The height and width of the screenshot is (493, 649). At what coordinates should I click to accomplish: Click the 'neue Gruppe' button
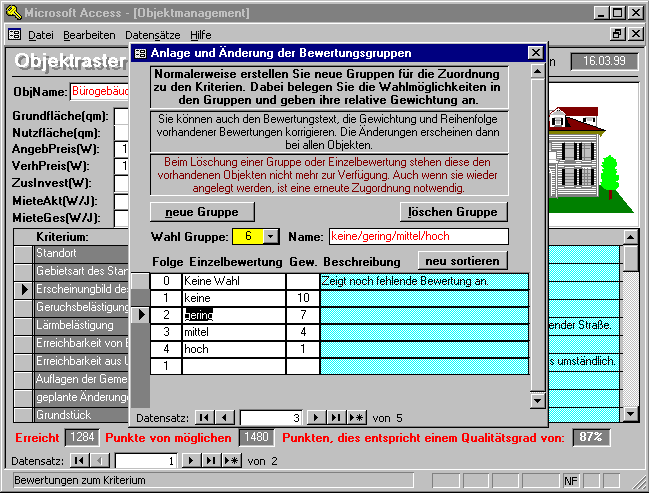[202, 211]
